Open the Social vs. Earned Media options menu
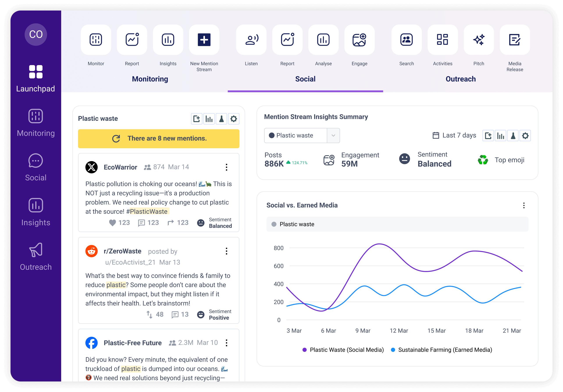 (524, 205)
